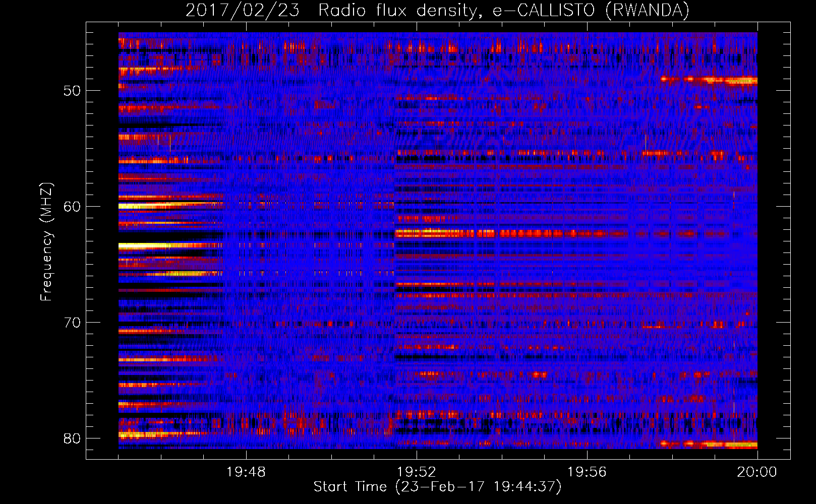Click the 19:56 time tick label
Screen dimensions: 816x504
point(587,472)
